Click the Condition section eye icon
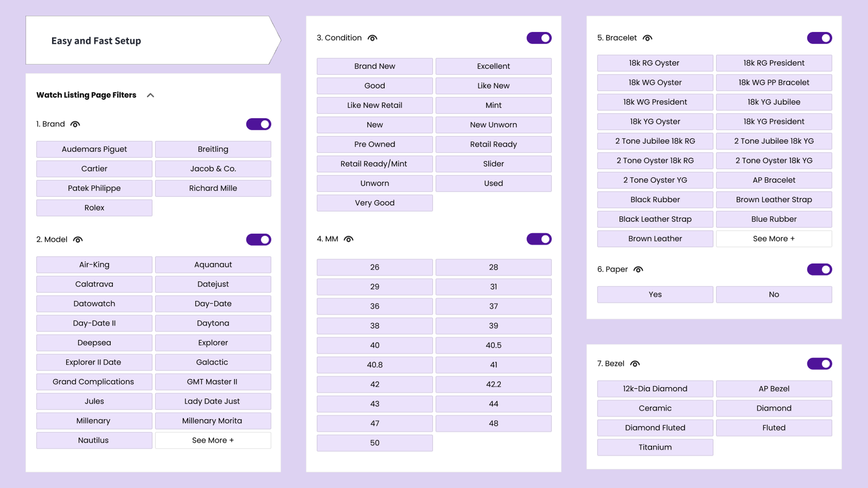The width and height of the screenshot is (868, 488). pos(372,37)
